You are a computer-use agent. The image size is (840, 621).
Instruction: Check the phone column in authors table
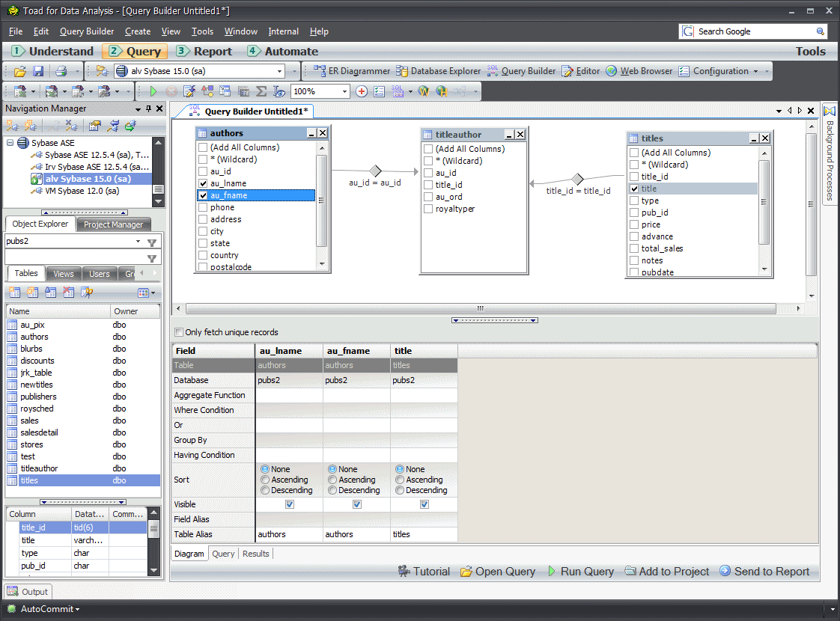203,207
